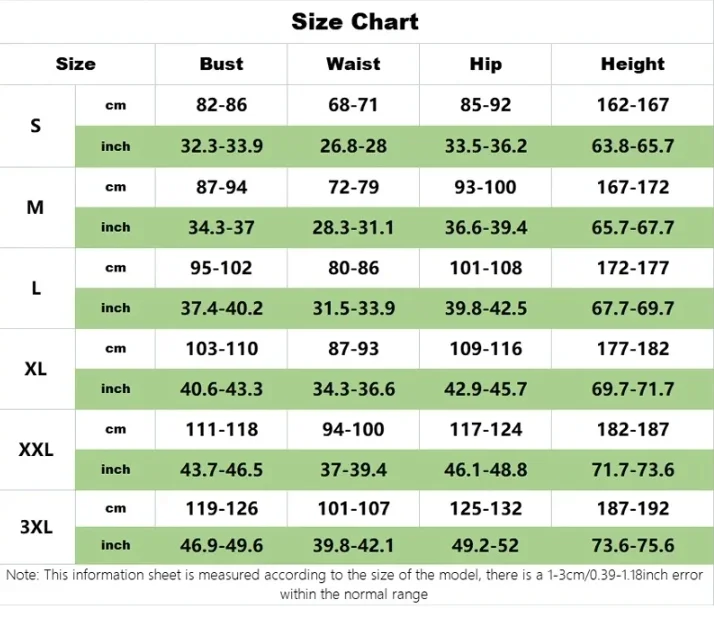This screenshot has width=714, height=618.
Task: Select the M size row label
Action: [x=36, y=207]
